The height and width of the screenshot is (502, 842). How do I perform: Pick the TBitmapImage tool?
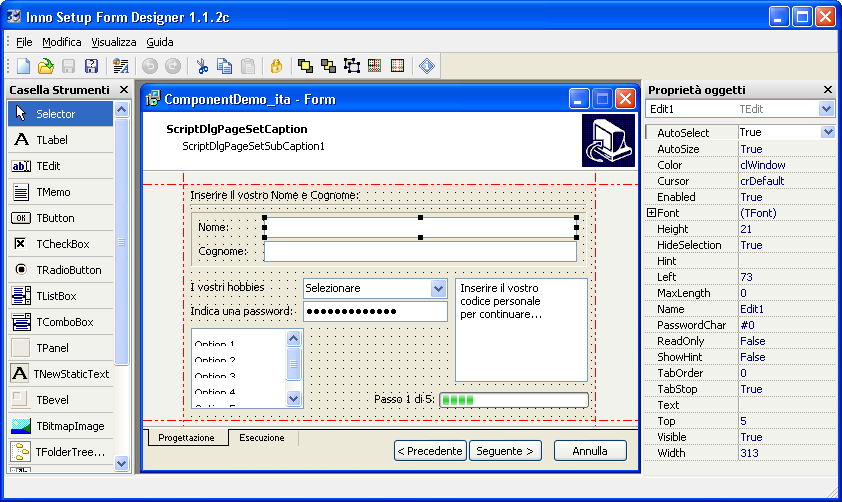[61, 426]
